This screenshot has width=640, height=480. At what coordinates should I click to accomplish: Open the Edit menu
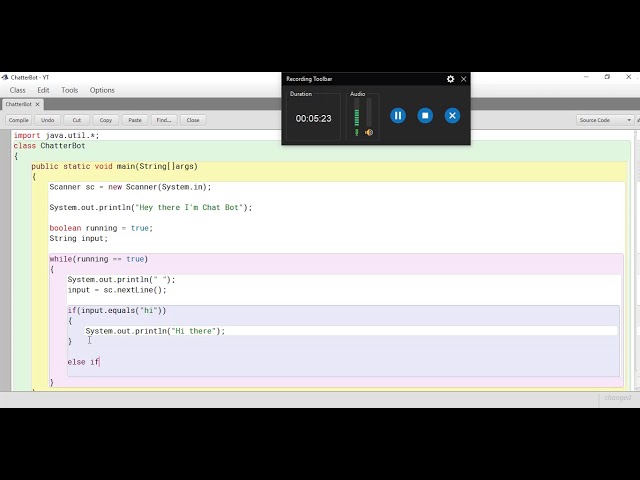pos(43,90)
